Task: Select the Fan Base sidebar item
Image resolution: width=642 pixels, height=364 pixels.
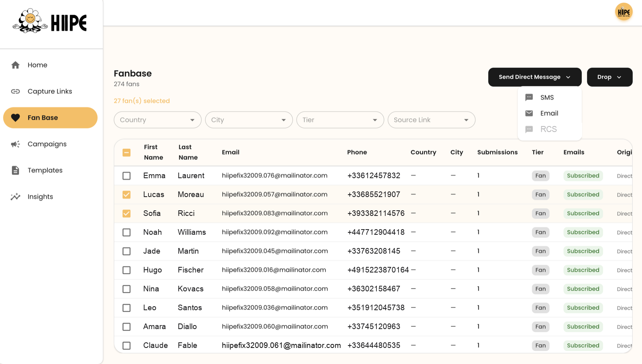Action: [50, 118]
